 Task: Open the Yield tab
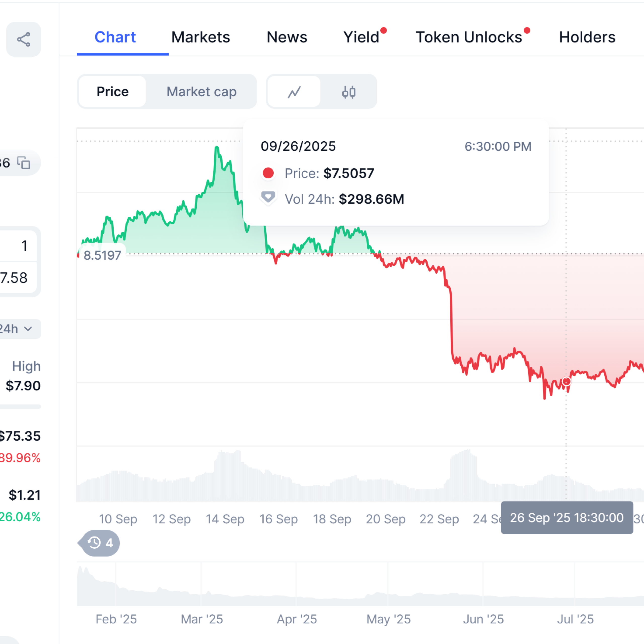tap(361, 37)
